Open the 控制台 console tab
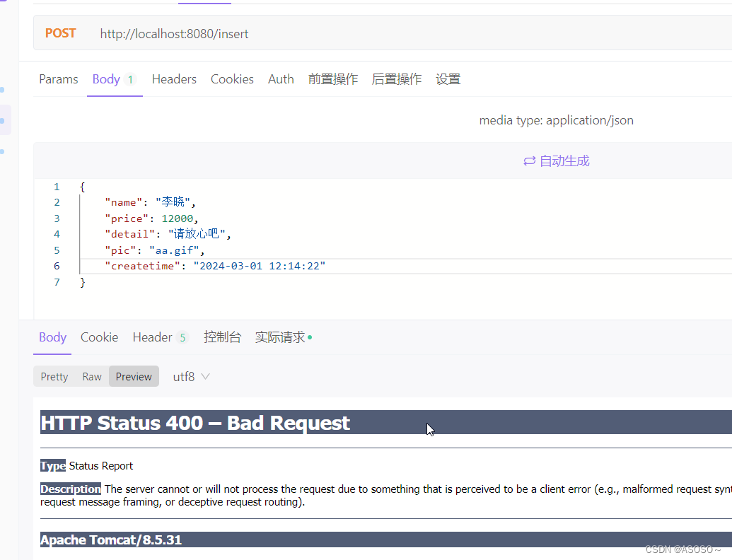Viewport: 732px width, 560px height. point(223,337)
